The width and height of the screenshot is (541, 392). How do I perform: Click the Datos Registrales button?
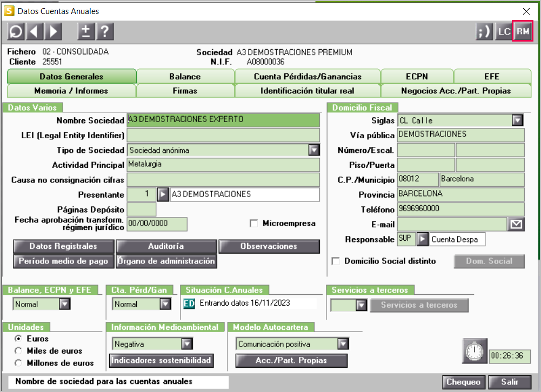point(63,246)
